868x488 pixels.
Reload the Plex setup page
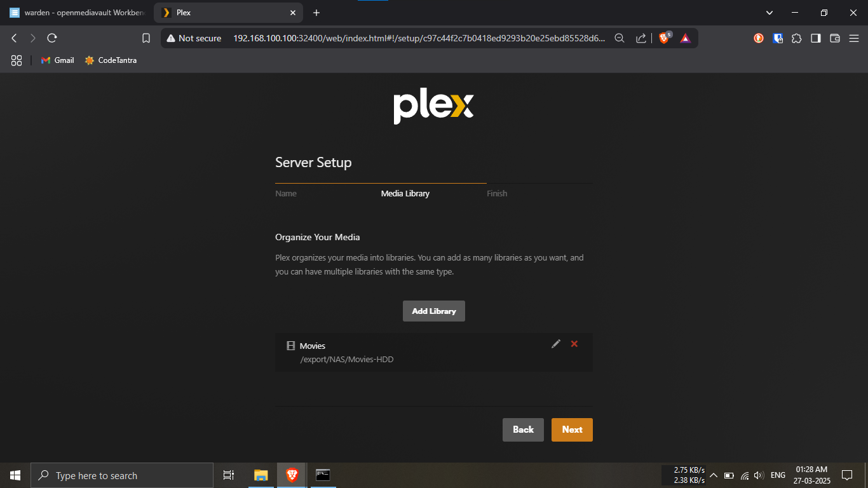52,38
